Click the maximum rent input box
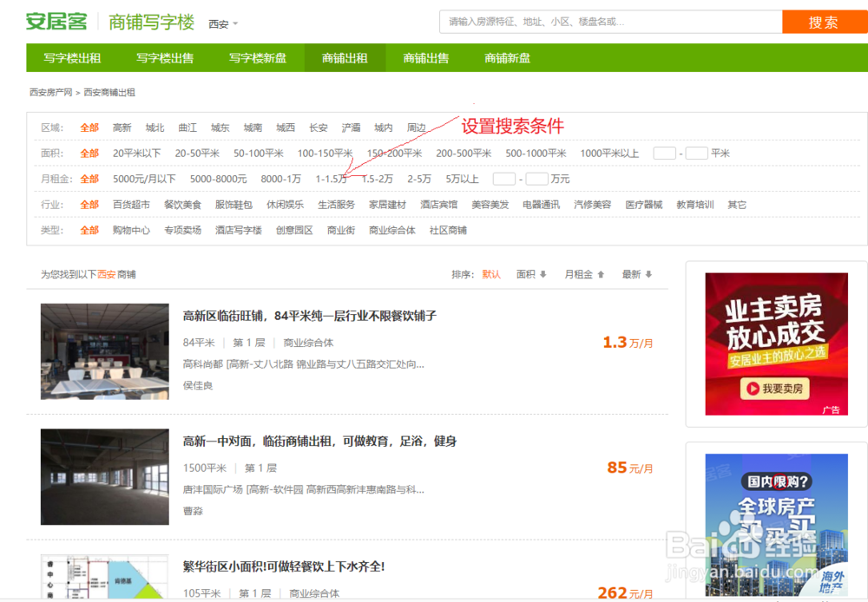Screen dimensions: 868x602 pyautogui.click(x=536, y=179)
